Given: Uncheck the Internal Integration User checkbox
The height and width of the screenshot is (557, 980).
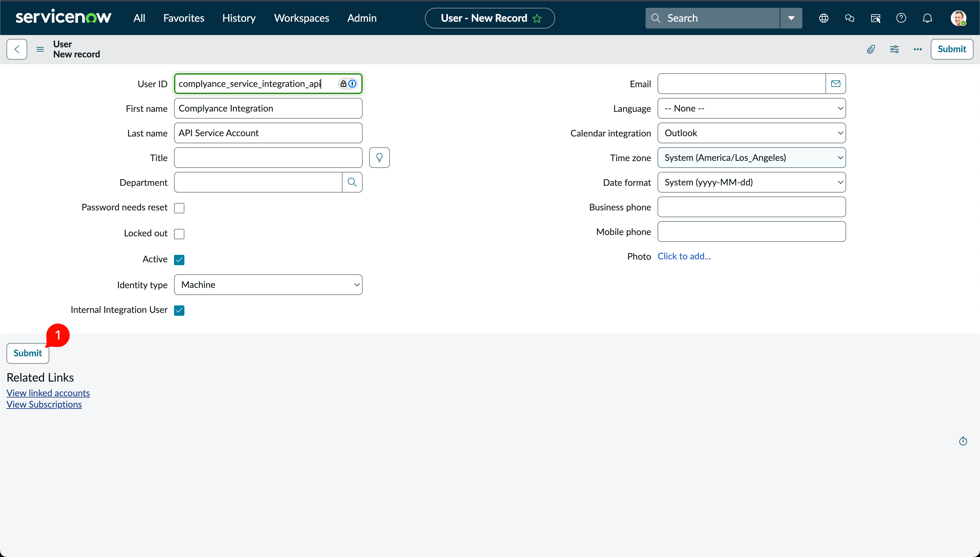Looking at the screenshot, I should [x=179, y=310].
